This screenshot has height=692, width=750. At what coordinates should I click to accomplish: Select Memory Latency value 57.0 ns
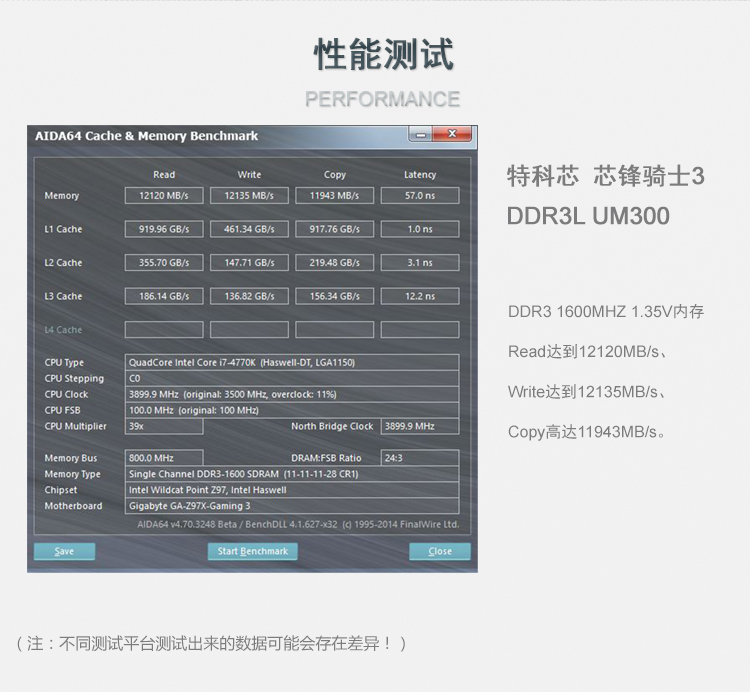(420, 196)
